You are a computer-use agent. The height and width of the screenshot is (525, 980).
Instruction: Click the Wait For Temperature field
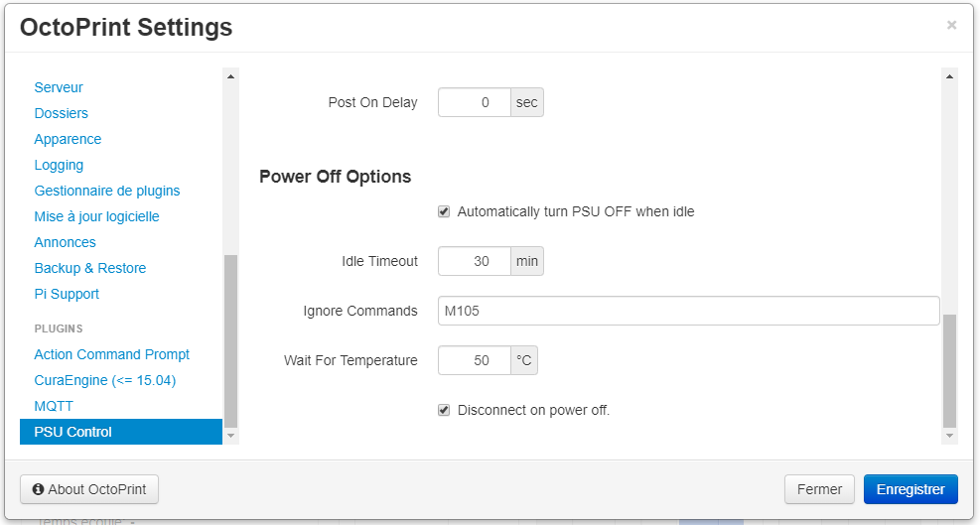[x=475, y=360]
